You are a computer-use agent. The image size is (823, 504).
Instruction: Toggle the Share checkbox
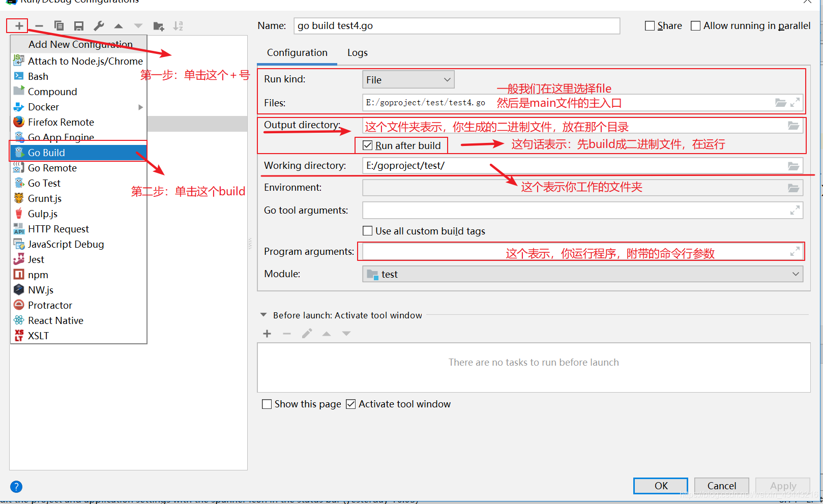[x=650, y=26]
